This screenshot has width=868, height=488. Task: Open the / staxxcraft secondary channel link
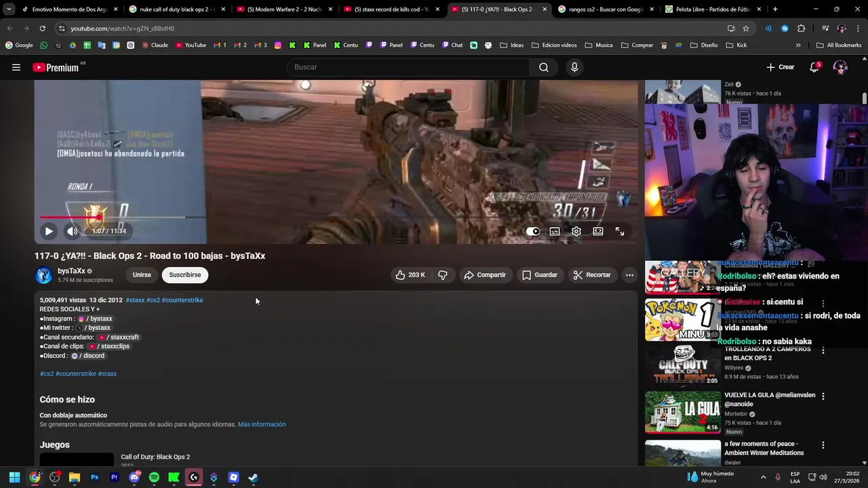(118, 337)
